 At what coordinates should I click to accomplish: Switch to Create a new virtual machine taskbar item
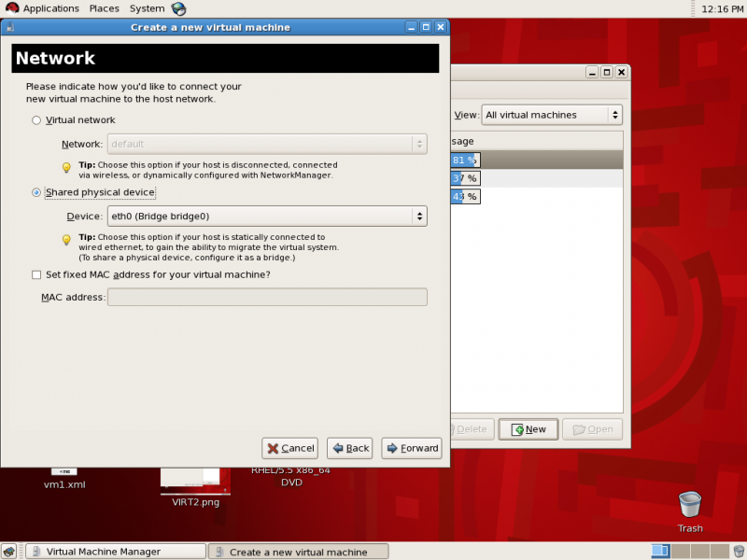tap(298, 552)
